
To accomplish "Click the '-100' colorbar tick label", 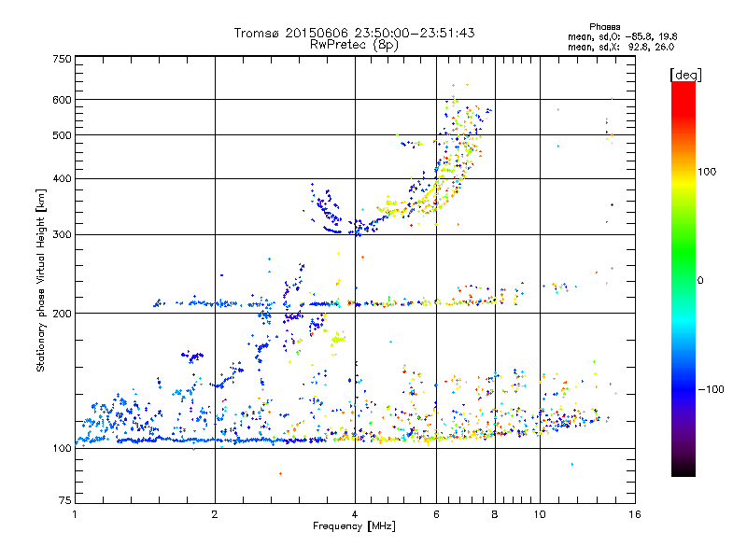I will tap(711, 389).
